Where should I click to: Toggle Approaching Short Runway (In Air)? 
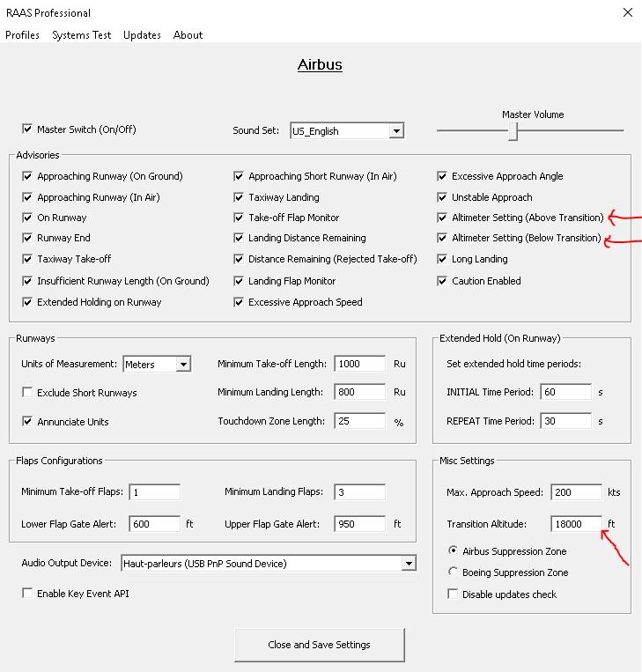coord(239,176)
